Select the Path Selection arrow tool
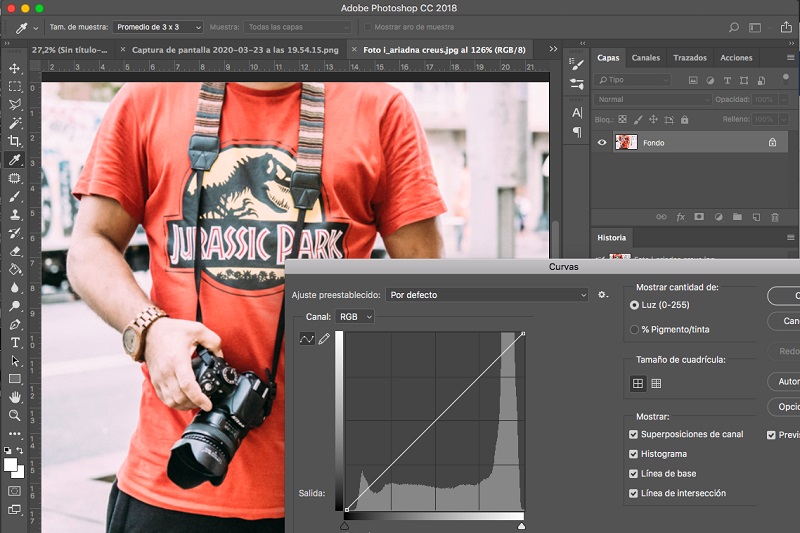The image size is (800, 533). [x=15, y=361]
